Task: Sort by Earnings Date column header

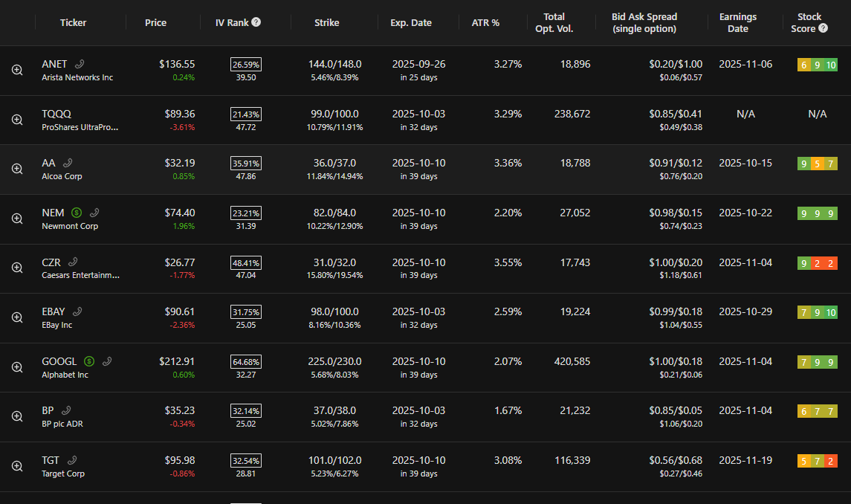Action: click(x=737, y=23)
